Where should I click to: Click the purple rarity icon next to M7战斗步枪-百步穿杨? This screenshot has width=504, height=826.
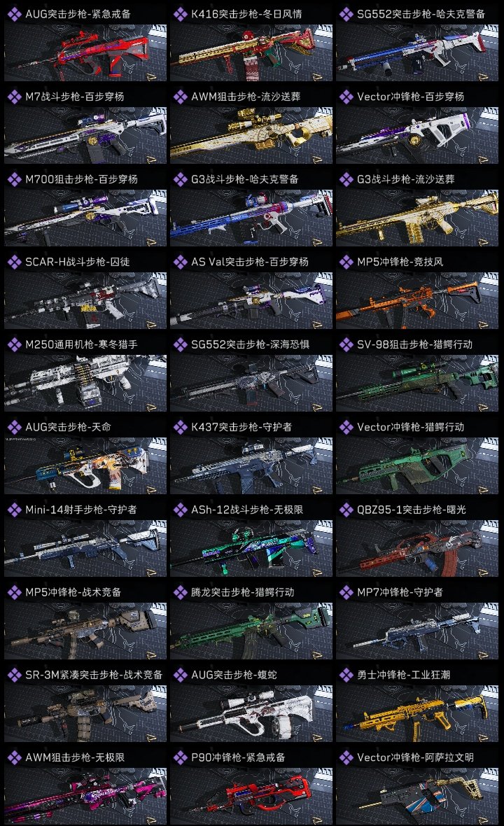tap(14, 97)
